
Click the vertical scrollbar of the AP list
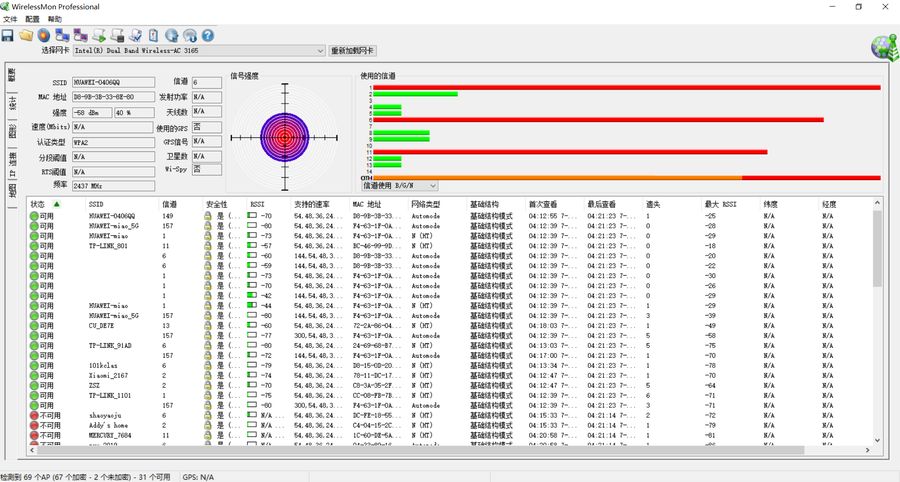[877, 248]
